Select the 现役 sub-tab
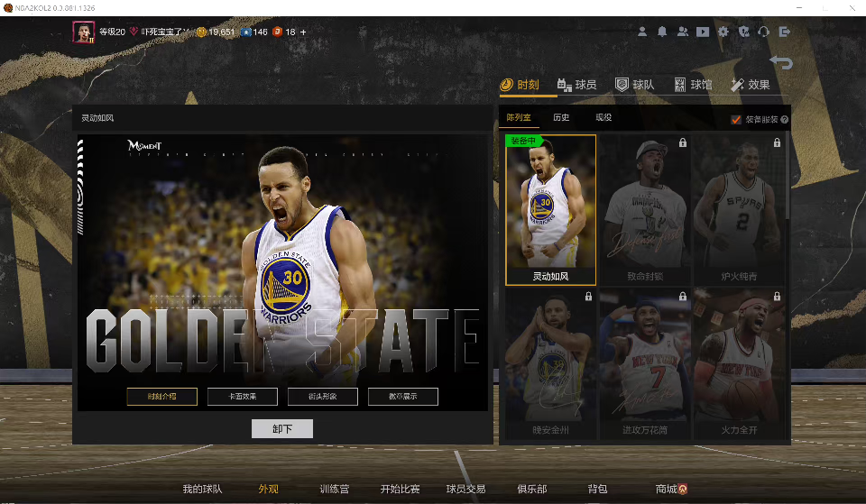Screen dimensions: 866x504 (603, 117)
